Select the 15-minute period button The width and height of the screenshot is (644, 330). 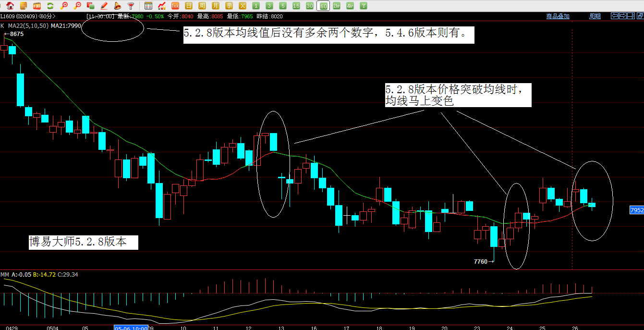(296, 6)
